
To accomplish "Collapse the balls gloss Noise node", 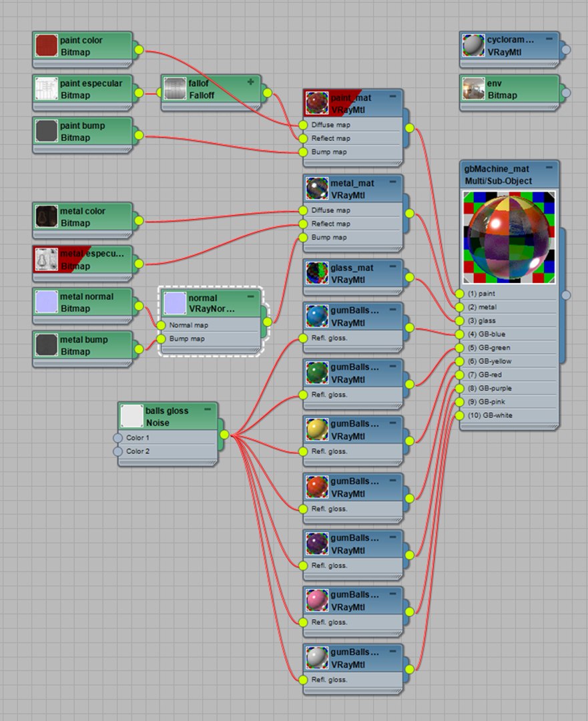I will (x=208, y=409).
